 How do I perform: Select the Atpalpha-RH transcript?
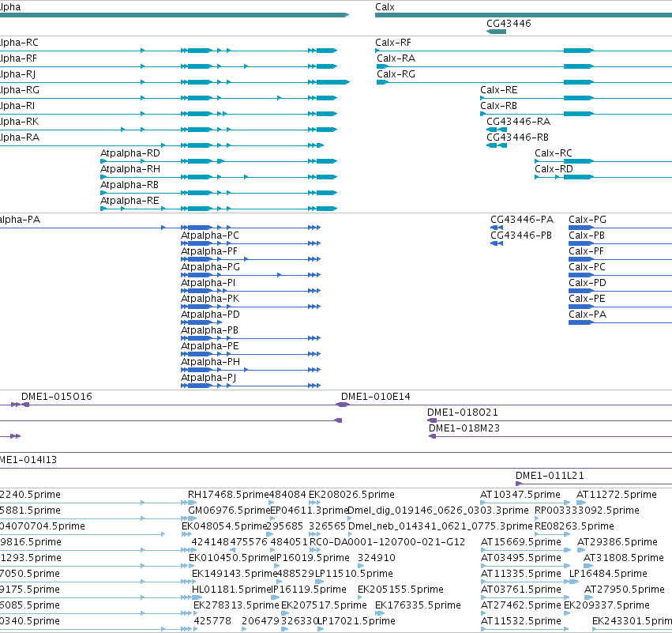coord(219,177)
